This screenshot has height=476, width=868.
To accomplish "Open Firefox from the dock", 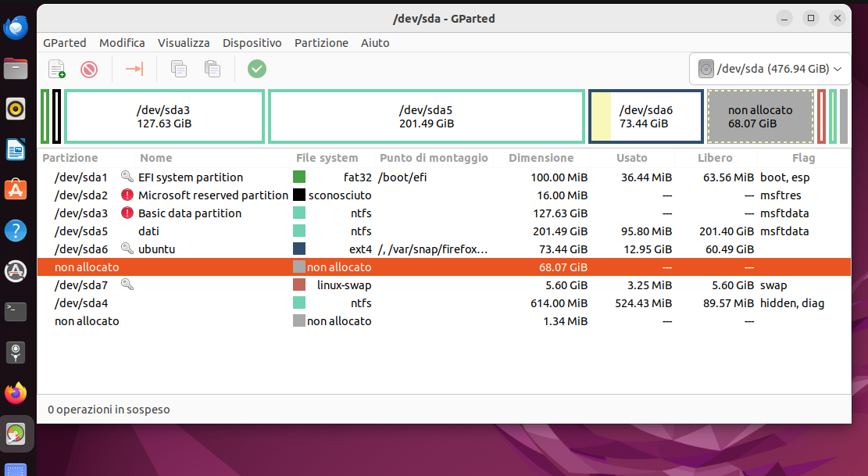I will coord(16,393).
